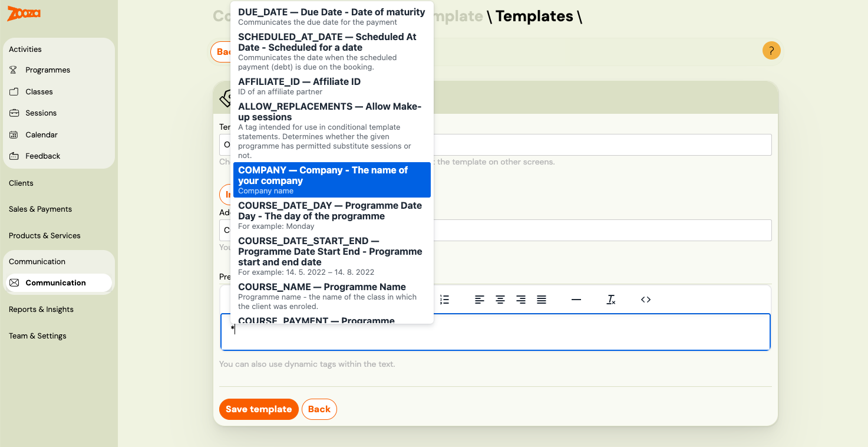Align text right in editor
The width and height of the screenshot is (868, 447).
(521, 300)
